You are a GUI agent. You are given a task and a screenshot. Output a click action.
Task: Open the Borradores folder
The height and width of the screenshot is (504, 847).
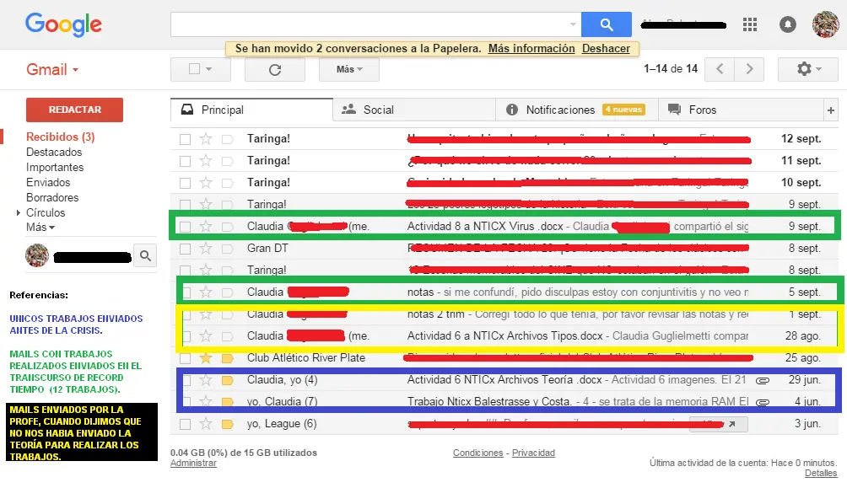[x=52, y=197]
